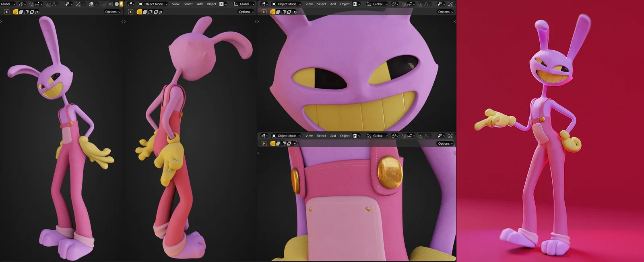Click Subtract selection mode in top-right viewport
The width and height of the screenshot is (644, 262).
click(284, 12)
